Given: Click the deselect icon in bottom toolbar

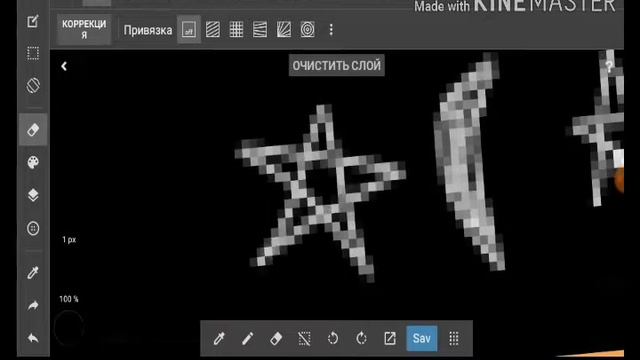Looking at the screenshot, I should tap(304, 338).
